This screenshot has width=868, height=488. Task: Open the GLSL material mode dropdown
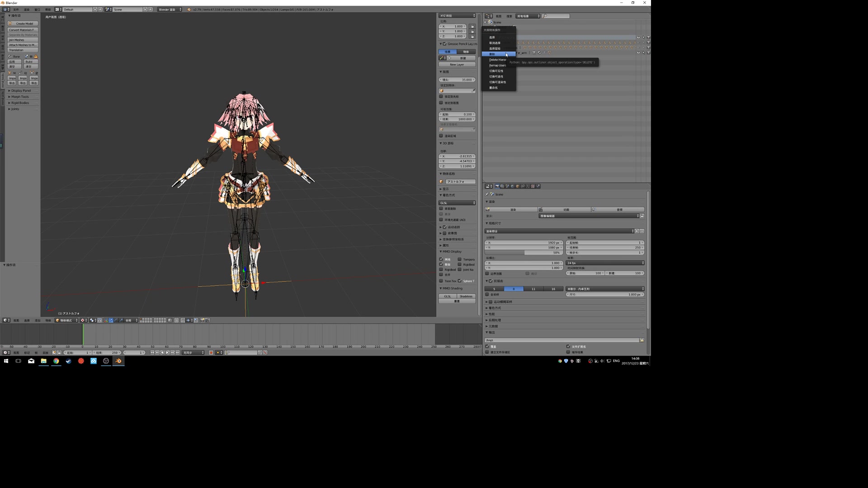(457, 203)
